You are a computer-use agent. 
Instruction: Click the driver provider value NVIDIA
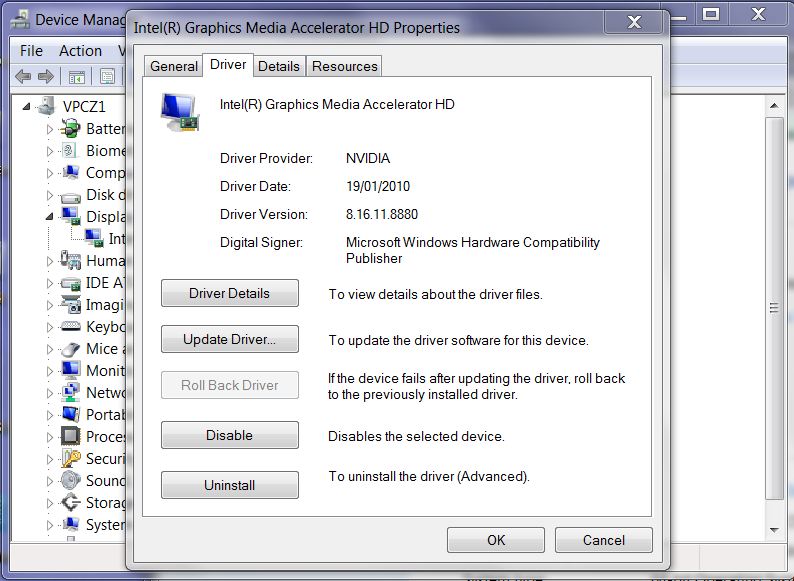coord(368,159)
